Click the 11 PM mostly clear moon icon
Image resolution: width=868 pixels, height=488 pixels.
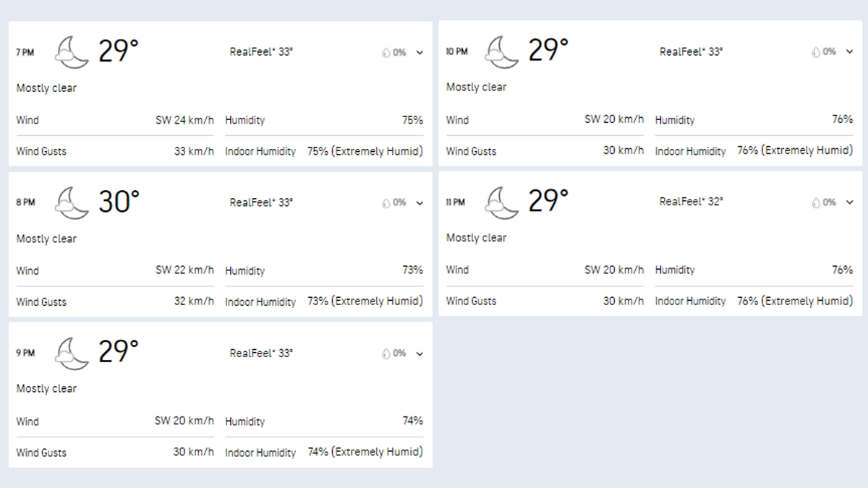pos(502,202)
